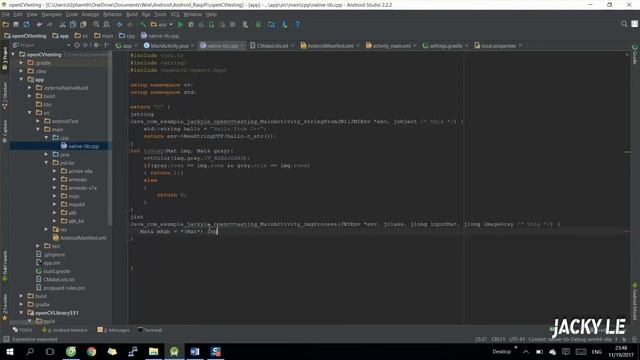Image resolution: width=640 pixels, height=360 pixels.
Task: Expand the externalNativeBuild folder arrow
Action: pos(30,88)
